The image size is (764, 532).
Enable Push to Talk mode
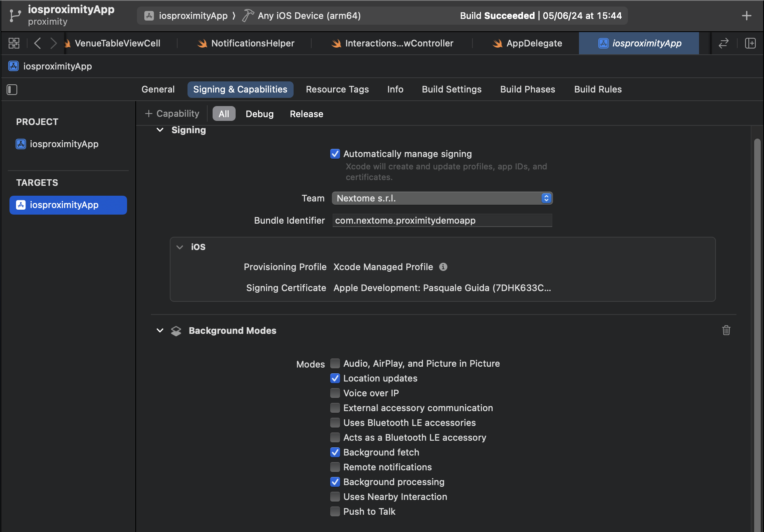pos(335,511)
